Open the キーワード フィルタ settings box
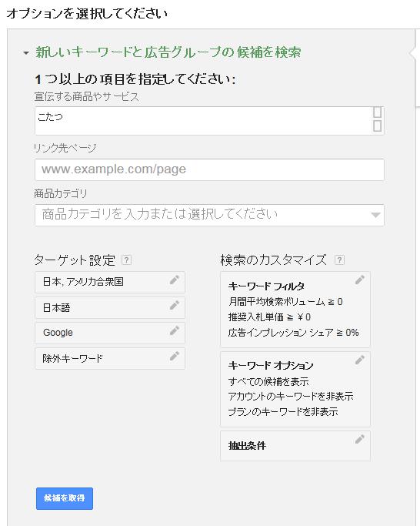 pos(295,310)
